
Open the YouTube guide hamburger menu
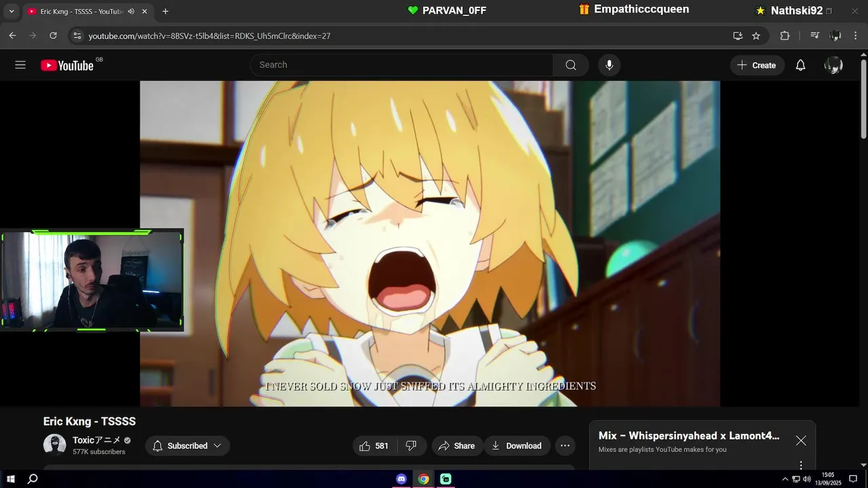click(x=20, y=65)
